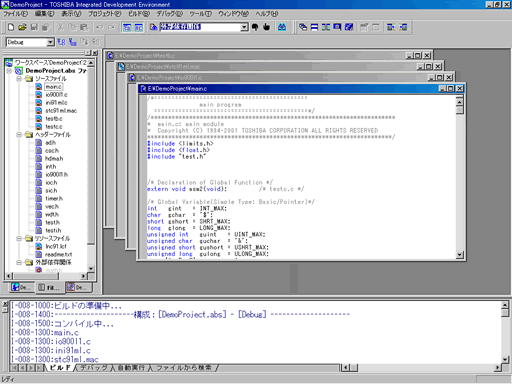Click the last icon on main toolbar
Image resolution: width=512 pixels, height=384 pixels.
click(x=403, y=27)
